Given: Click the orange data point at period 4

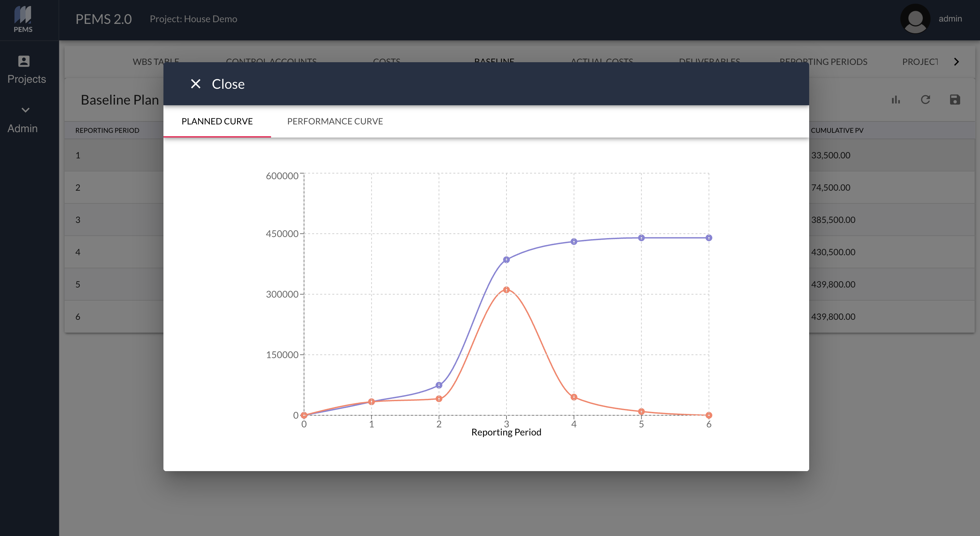Looking at the screenshot, I should 574,397.
